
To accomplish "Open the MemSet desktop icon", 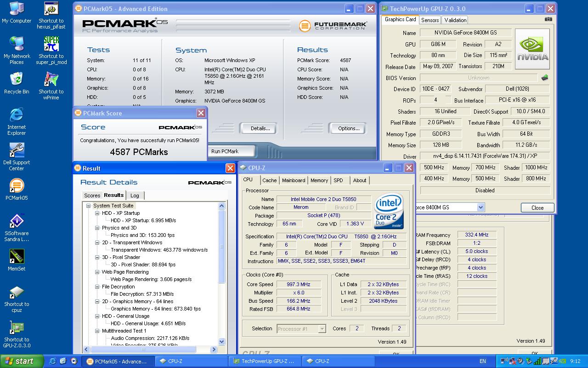I will click(17, 260).
